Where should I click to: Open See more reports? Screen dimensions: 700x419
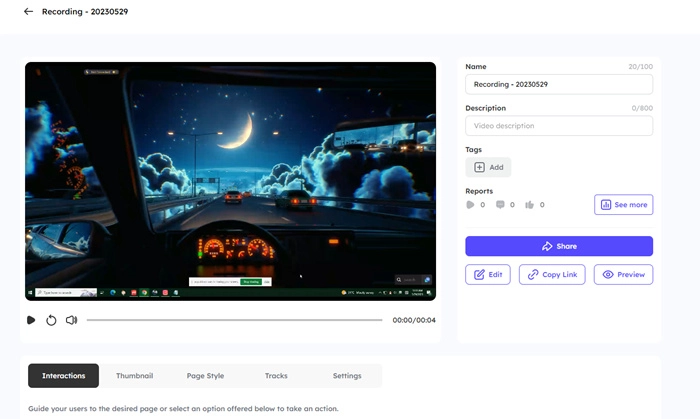coord(623,205)
